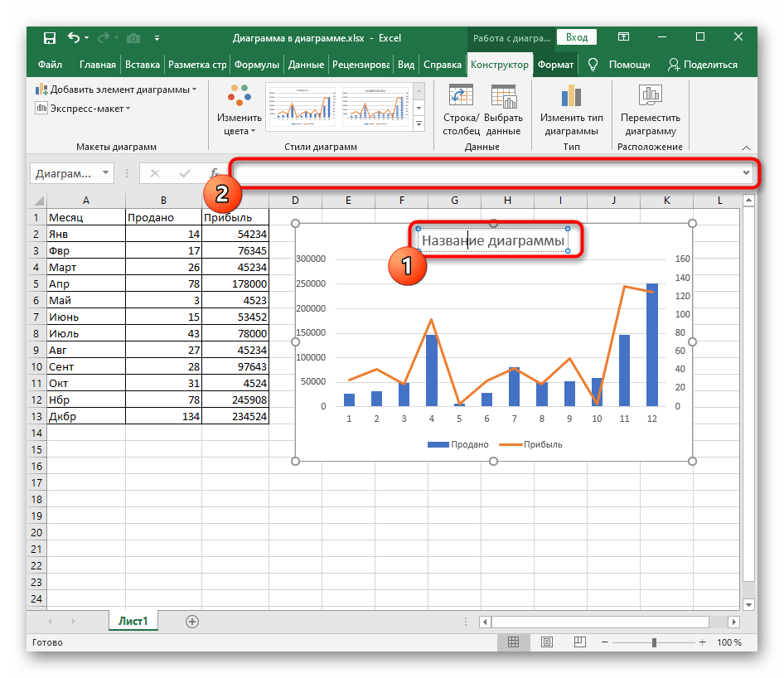This screenshot has width=784, height=678.
Task: Click the 100 % zoom level
Action: click(729, 642)
